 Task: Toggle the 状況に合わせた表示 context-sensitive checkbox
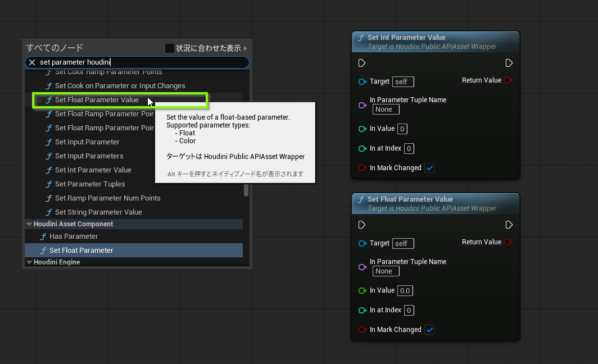click(x=169, y=48)
